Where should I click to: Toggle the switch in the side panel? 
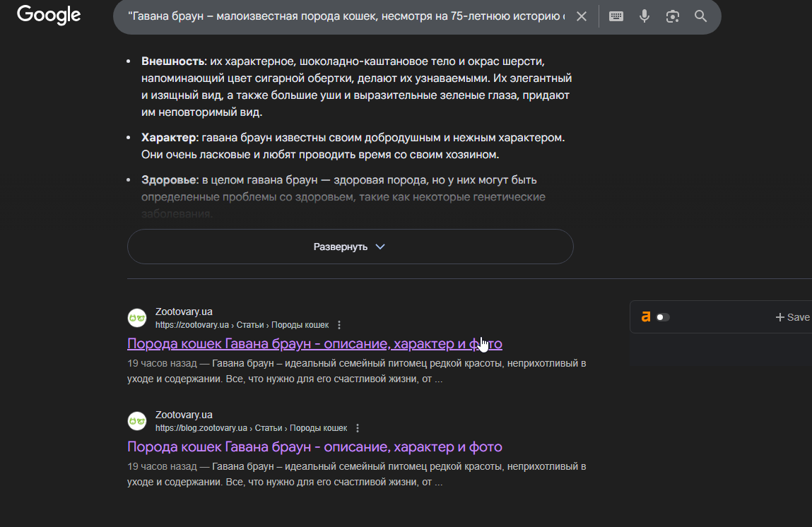663,317
